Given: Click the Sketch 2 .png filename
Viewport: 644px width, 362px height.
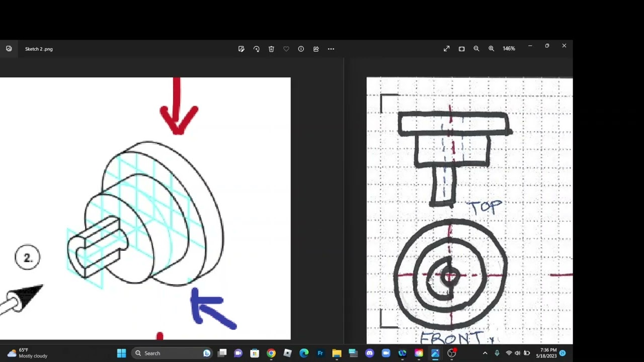Looking at the screenshot, I should coord(39,49).
